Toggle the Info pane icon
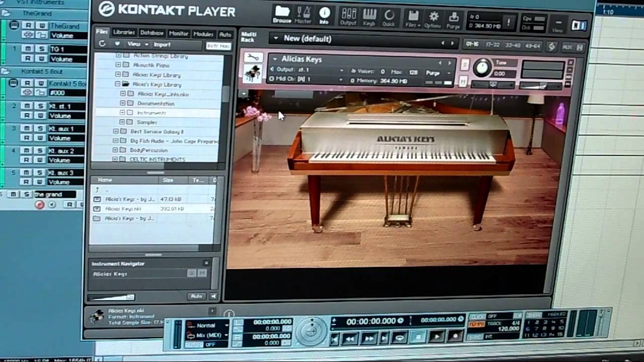 click(325, 15)
